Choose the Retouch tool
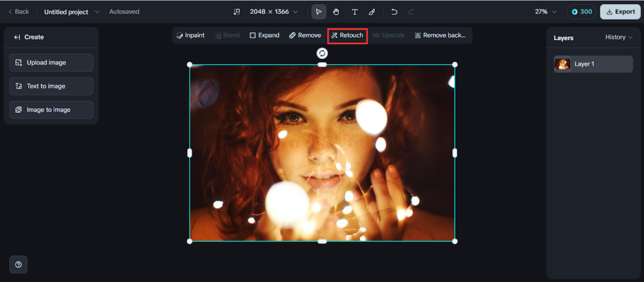This screenshot has height=282, width=644. (x=347, y=35)
